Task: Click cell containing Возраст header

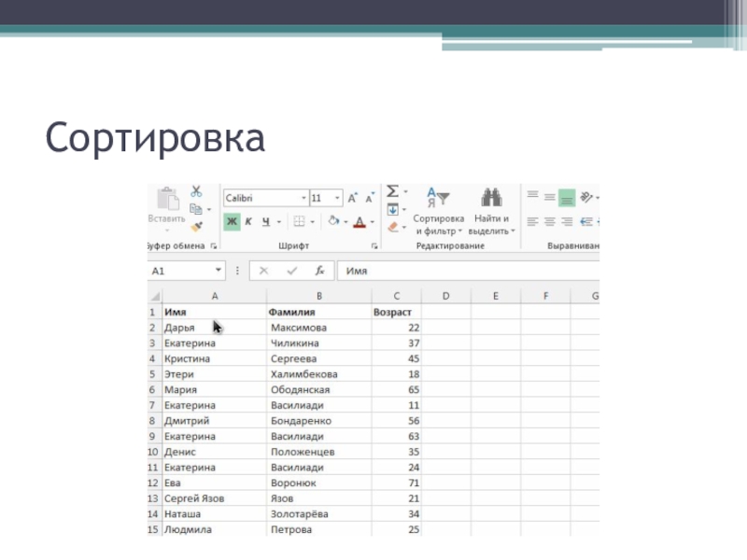Action: pos(396,312)
